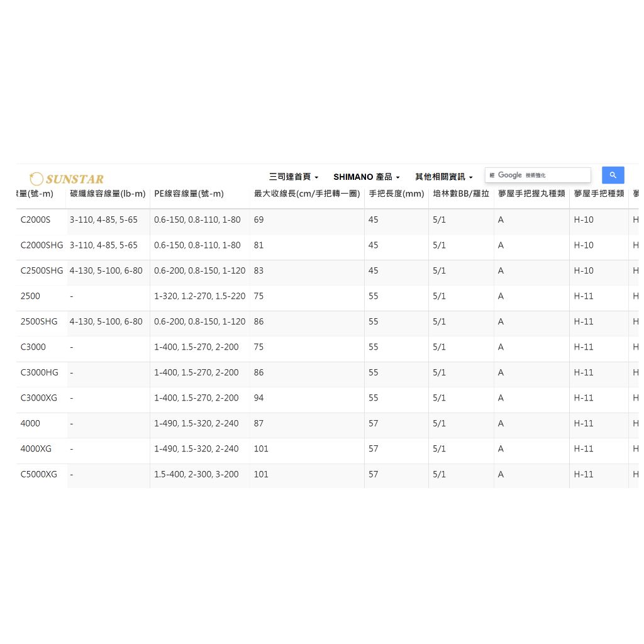644x644 pixels.
Task: Select the C5000XG model row
Action: tap(38, 474)
